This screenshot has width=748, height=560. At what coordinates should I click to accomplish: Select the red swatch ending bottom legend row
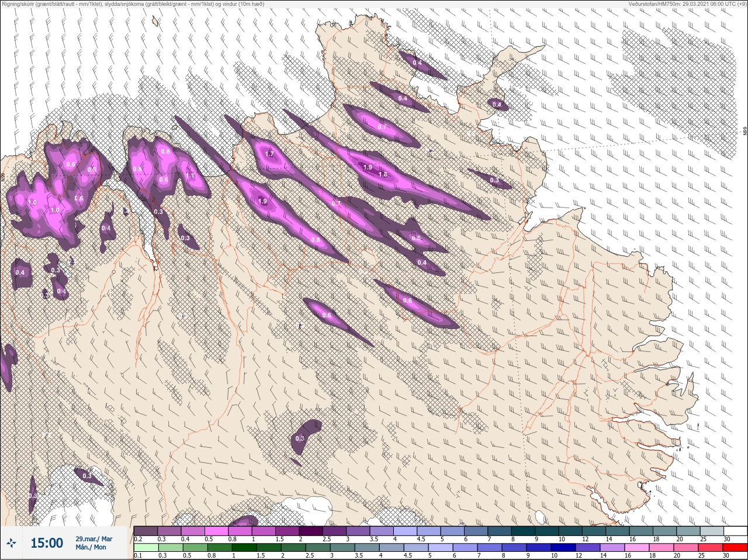pyautogui.click(x=735, y=548)
